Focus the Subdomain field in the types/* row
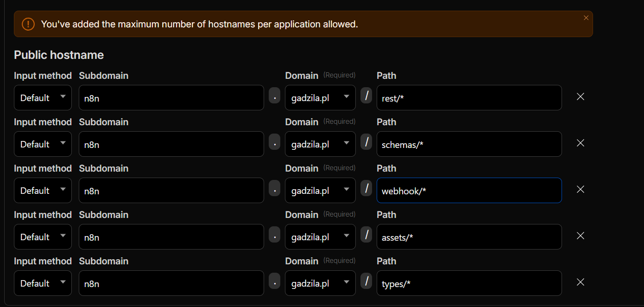Viewport: 644px width, 307px height. click(171, 283)
